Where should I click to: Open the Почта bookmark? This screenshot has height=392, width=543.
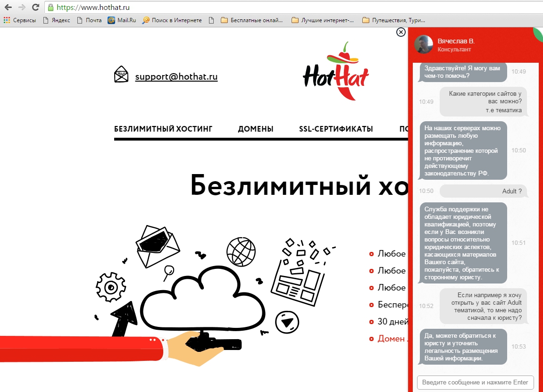coord(89,20)
